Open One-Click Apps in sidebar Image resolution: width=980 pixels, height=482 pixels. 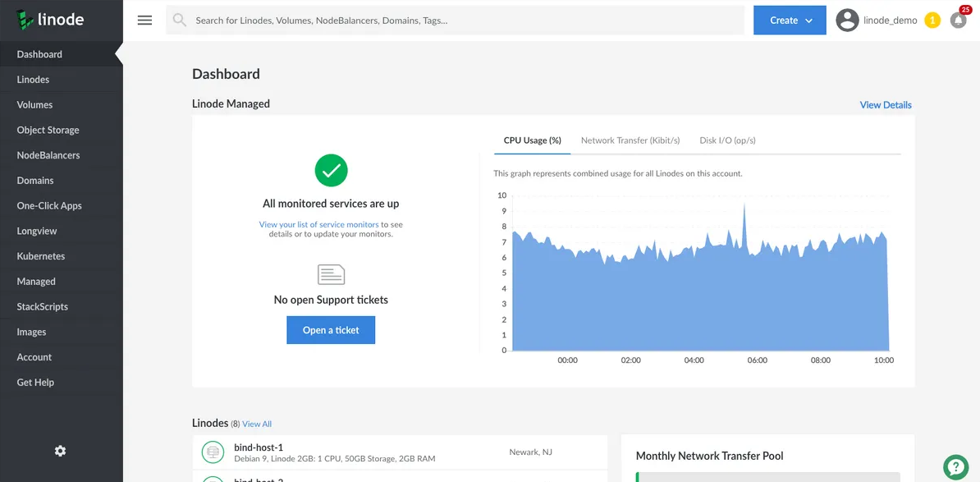pyautogui.click(x=62, y=205)
